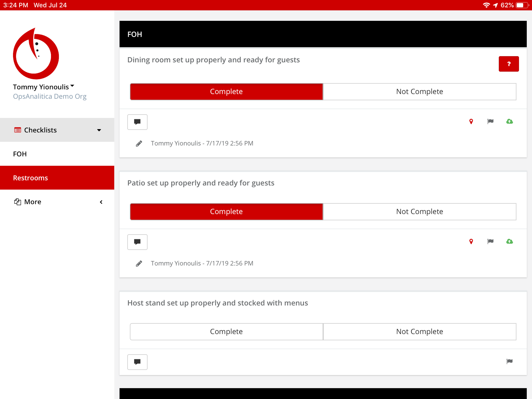Screen dimensions: 532x399
Task: Click location pin icon on Patio item
Action: [x=471, y=241]
